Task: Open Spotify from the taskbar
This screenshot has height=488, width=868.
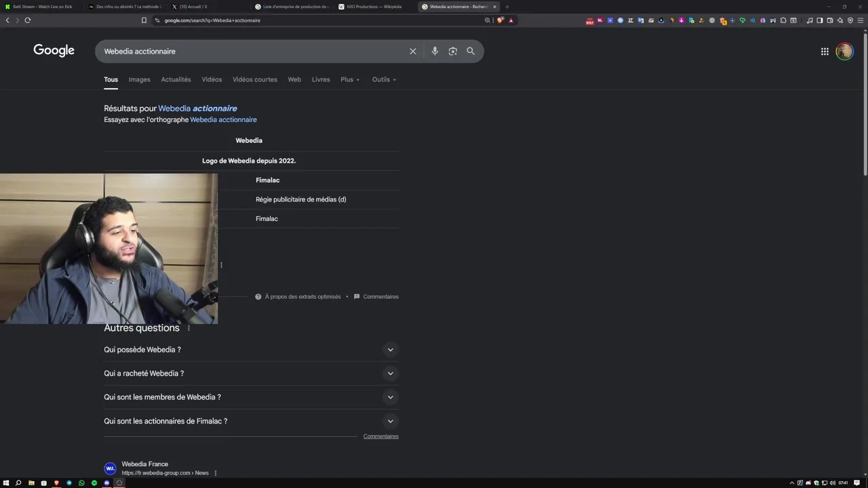Action: pos(94,483)
